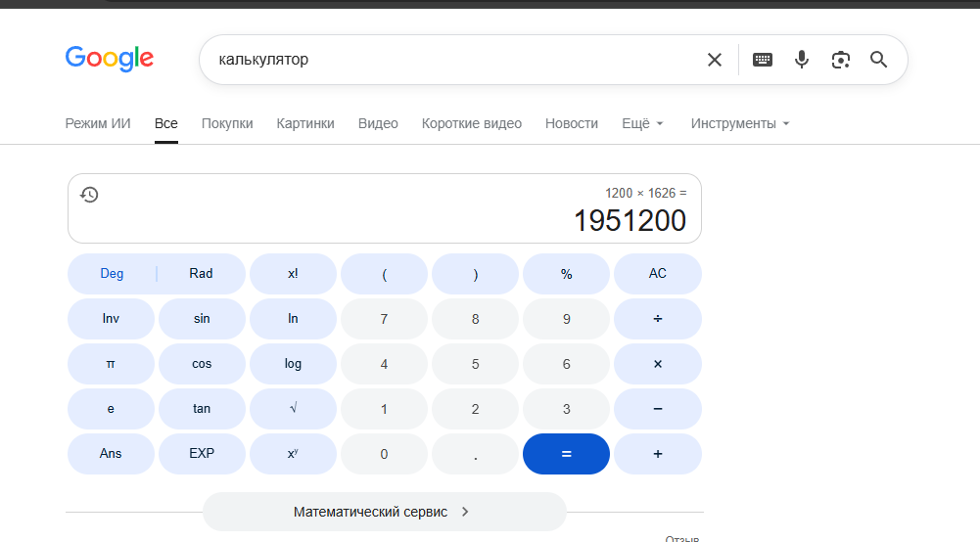The width and height of the screenshot is (980, 542).
Task: Click the division operator key
Action: tap(658, 319)
